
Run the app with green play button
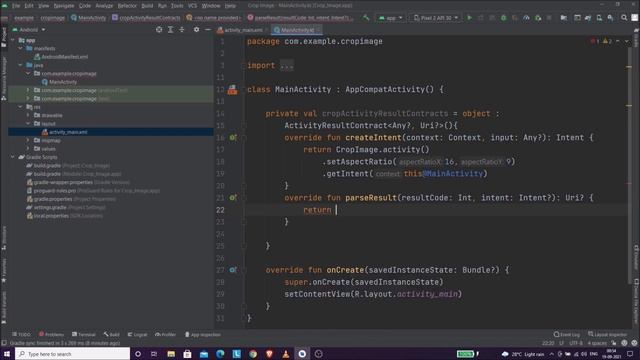tap(469, 18)
